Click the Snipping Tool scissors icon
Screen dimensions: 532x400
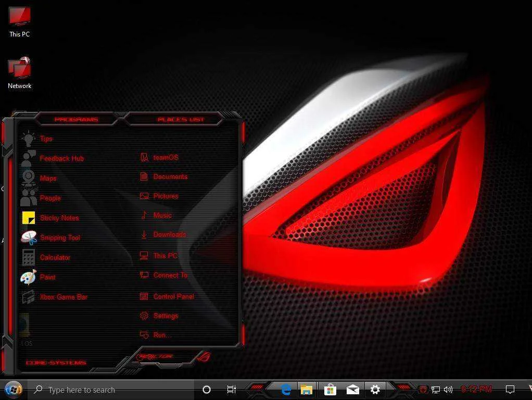click(29, 238)
